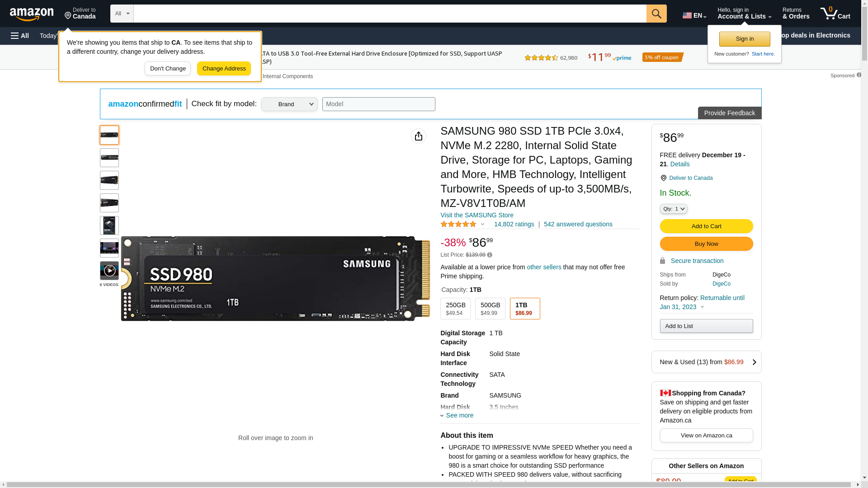868x488 pixels.
Task: Play the product videos thumbnail
Action: (x=109, y=271)
